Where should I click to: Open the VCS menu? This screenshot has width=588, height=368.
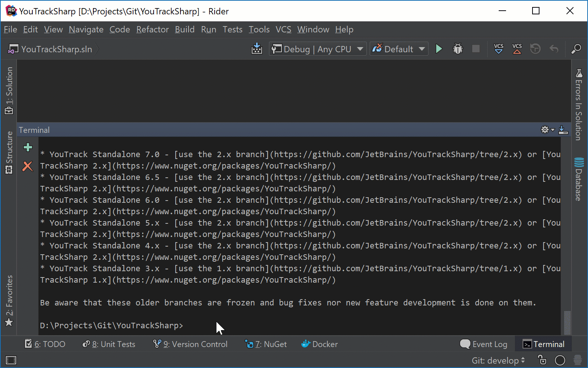[x=283, y=29]
